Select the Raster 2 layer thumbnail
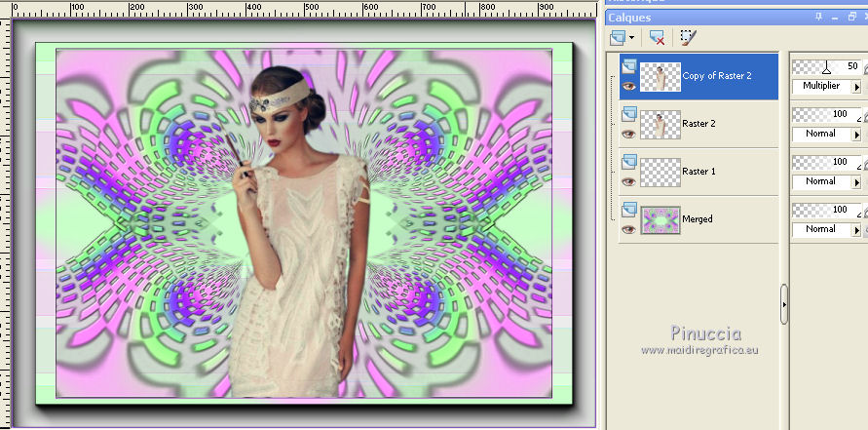The height and width of the screenshot is (430, 868). (x=660, y=124)
